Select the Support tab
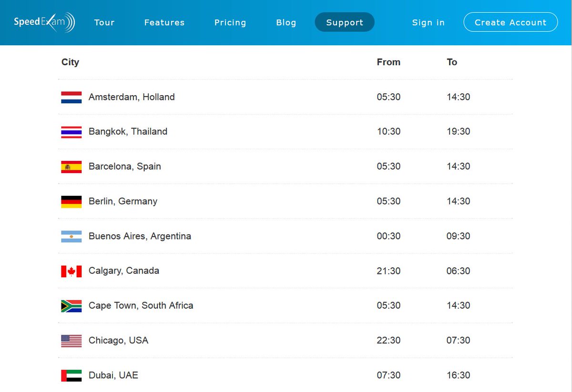572x392 pixels. [x=345, y=22]
